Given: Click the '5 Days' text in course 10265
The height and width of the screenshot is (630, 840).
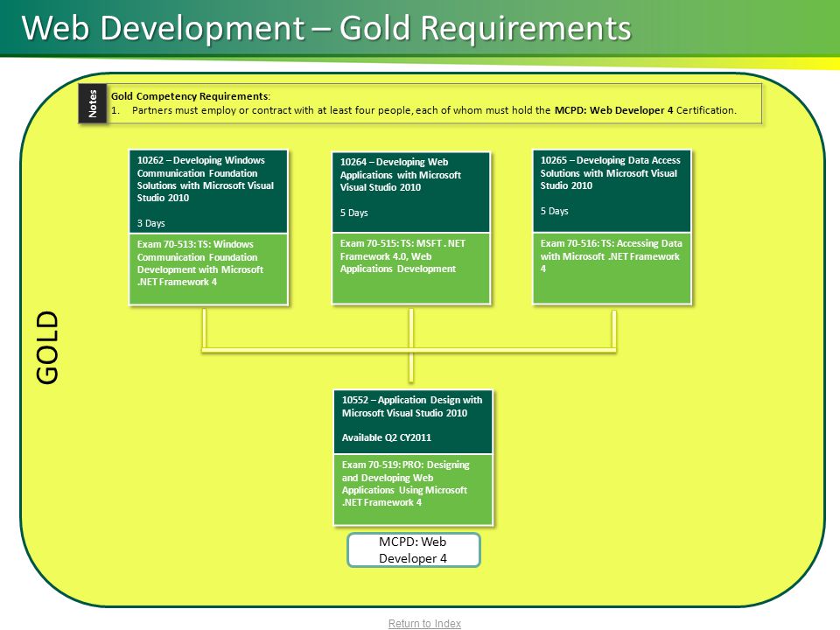Looking at the screenshot, I should pos(554,211).
